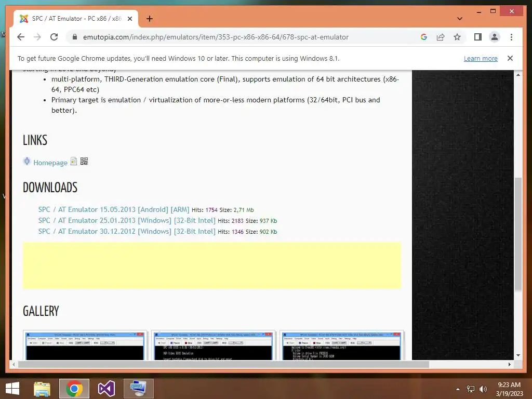Image resolution: width=532 pixels, height=399 pixels.
Task: Click the scroll up arrow
Action: 518,75
